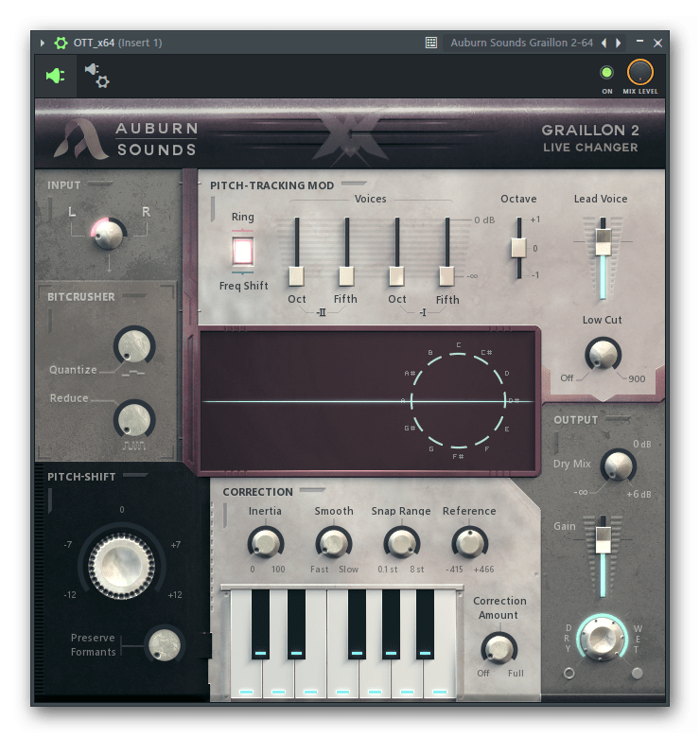Image resolution: width=700 pixels, height=737 pixels.
Task: Click the Smooth knob
Action: [334, 543]
